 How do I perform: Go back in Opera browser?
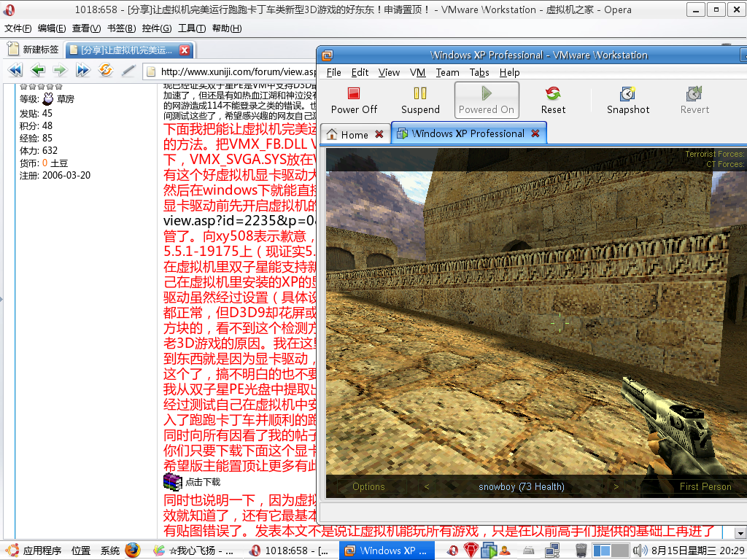pyautogui.click(x=38, y=71)
